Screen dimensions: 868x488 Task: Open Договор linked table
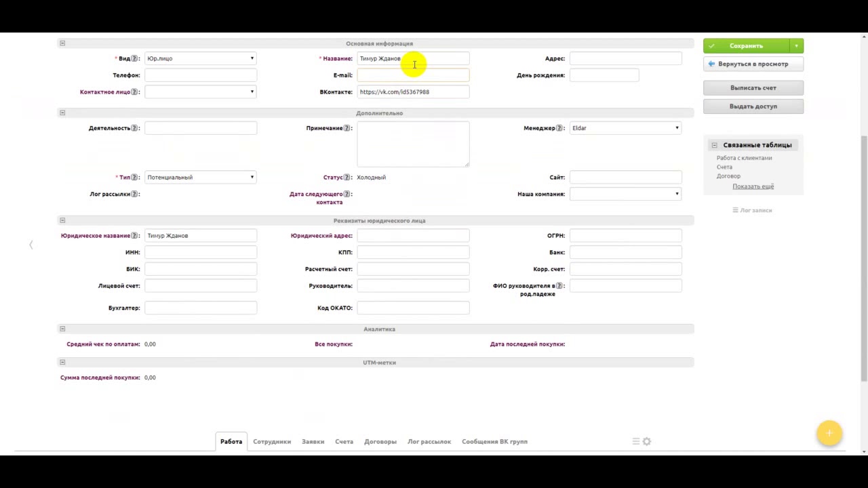(728, 176)
